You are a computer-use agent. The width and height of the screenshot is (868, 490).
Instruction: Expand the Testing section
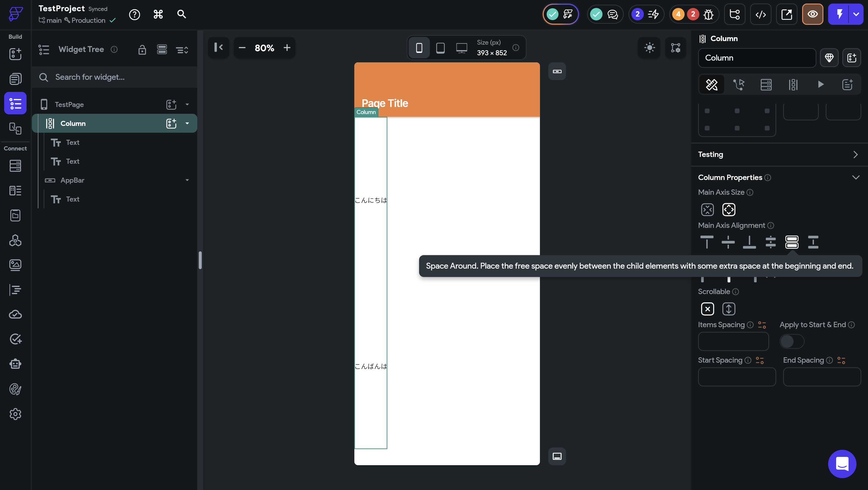[856, 155]
